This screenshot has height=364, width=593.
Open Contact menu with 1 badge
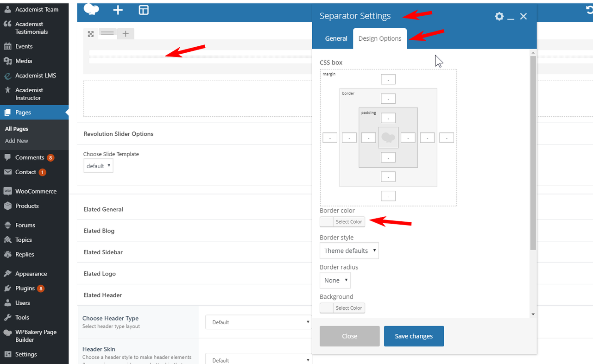(x=34, y=172)
